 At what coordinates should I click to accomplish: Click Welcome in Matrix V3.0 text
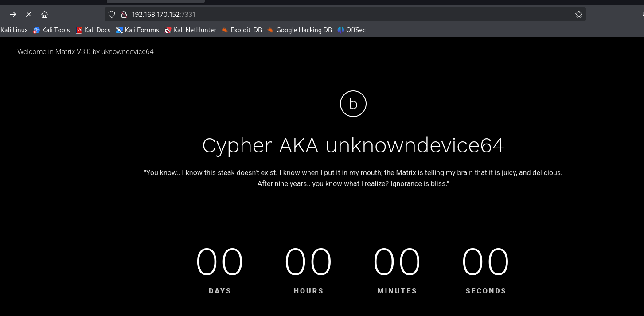click(x=86, y=51)
